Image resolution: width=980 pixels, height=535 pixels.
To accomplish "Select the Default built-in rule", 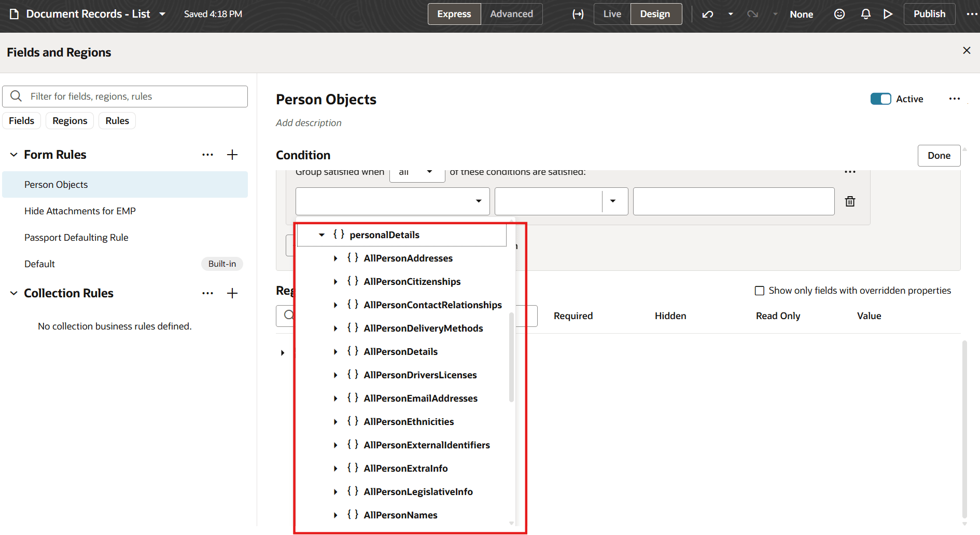I will (x=125, y=264).
